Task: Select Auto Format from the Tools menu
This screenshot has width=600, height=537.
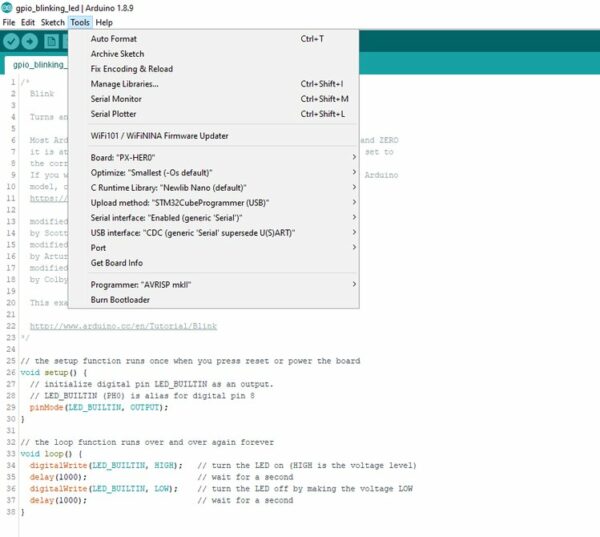Action: [113, 39]
